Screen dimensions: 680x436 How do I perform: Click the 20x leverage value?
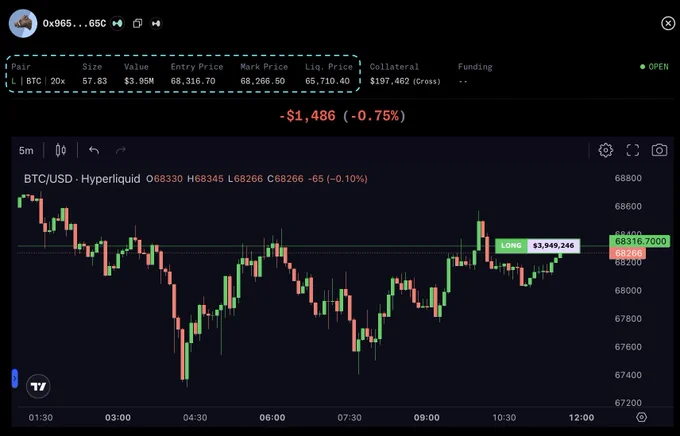tap(58, 81)
